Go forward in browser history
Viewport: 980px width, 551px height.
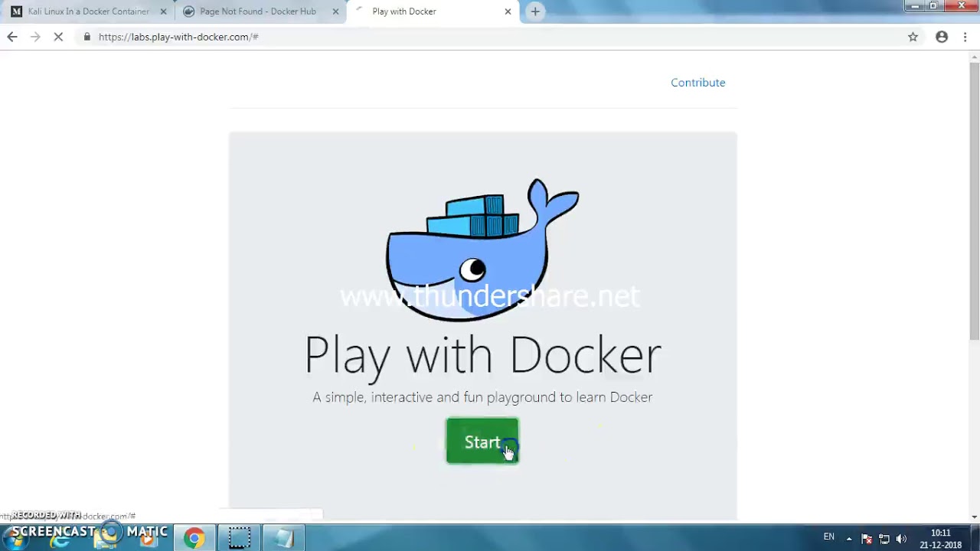click(35, 37)
